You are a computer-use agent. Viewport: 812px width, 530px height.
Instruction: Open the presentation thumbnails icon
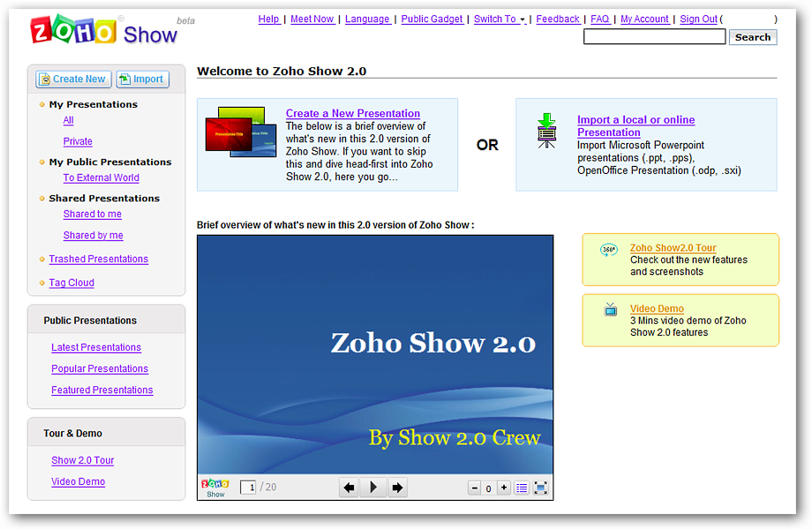tap(241, 132)
